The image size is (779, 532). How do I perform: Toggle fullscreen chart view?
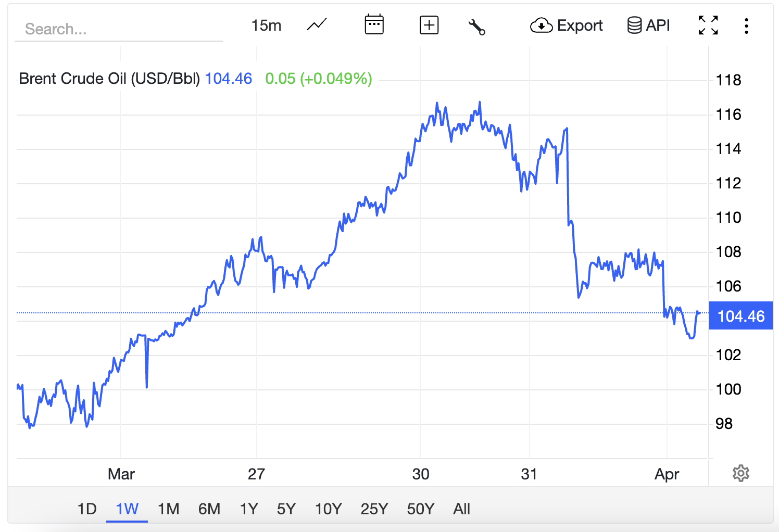[x=708, y=25]
